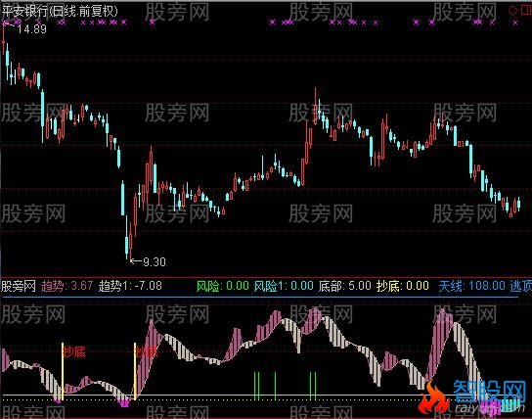
Task: Click the later 抄底 signal near the 9.30 low
Action: pyautogui.click(x=147, y=351)
